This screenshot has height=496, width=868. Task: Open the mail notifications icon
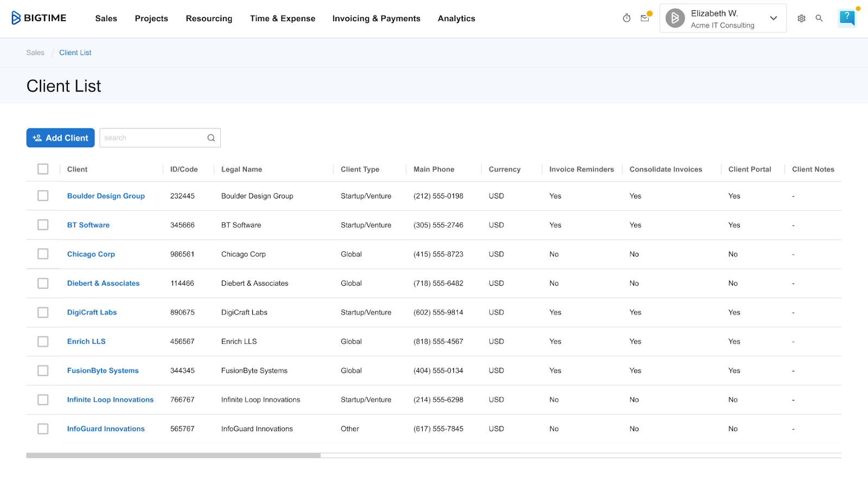644,18
